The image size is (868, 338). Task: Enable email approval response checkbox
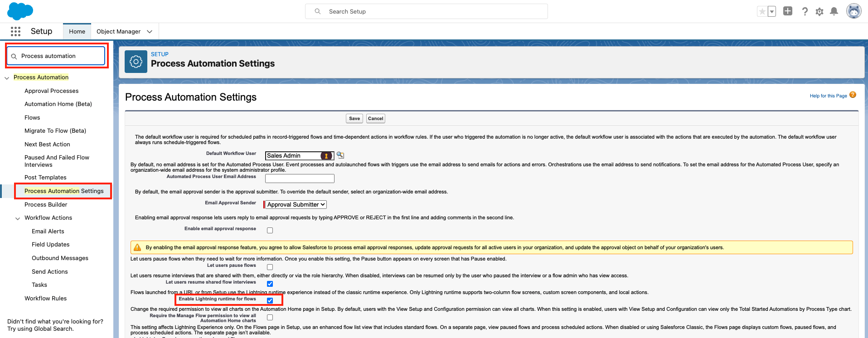point(270,230)
